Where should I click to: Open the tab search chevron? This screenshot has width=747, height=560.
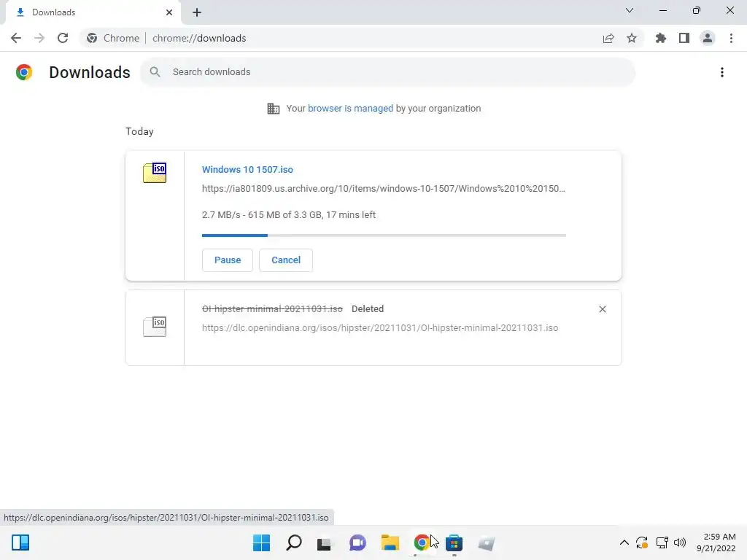tap(630, 10)
